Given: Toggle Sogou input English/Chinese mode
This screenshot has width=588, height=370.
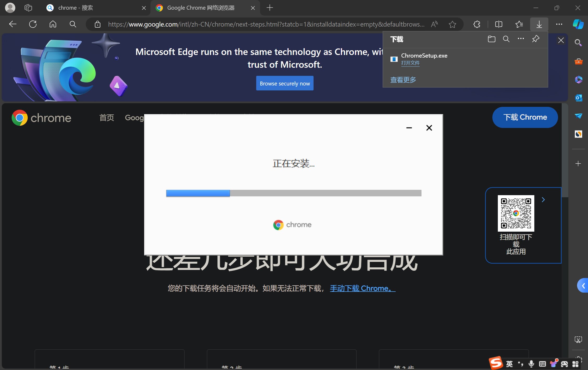Looking at the screenshot, I should tap(509, 364).
